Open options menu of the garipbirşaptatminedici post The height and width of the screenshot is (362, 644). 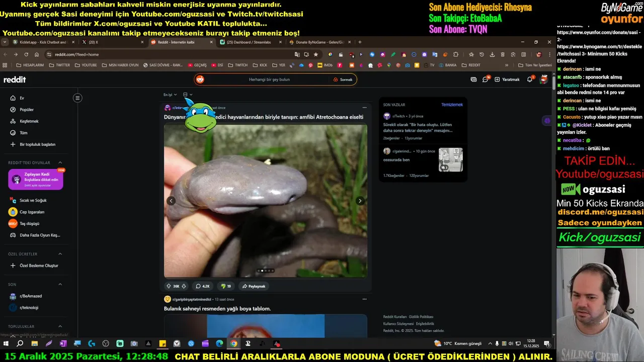[x=364, y=299]
